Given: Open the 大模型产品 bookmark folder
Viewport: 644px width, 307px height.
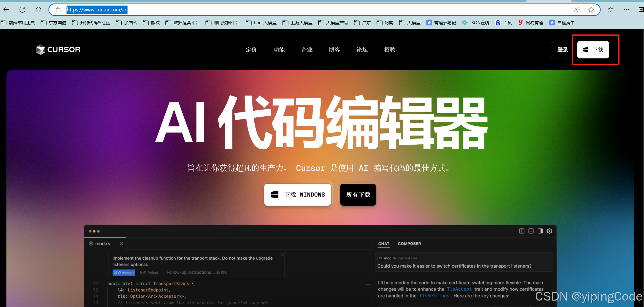Looking at the screenshot, I should 333,22.
